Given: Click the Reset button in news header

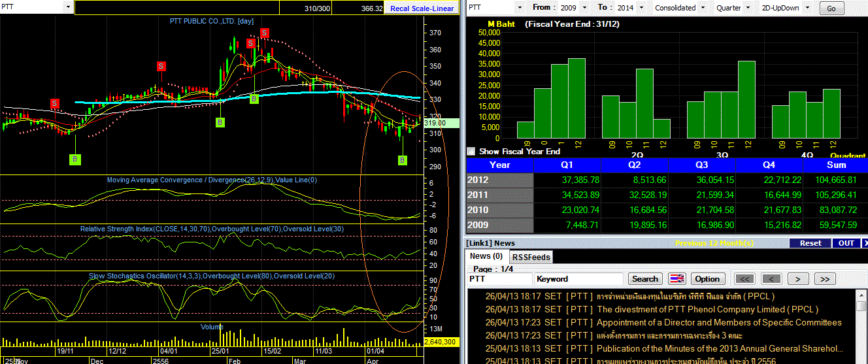Looking at the screenshot, I should pos(810,243).
